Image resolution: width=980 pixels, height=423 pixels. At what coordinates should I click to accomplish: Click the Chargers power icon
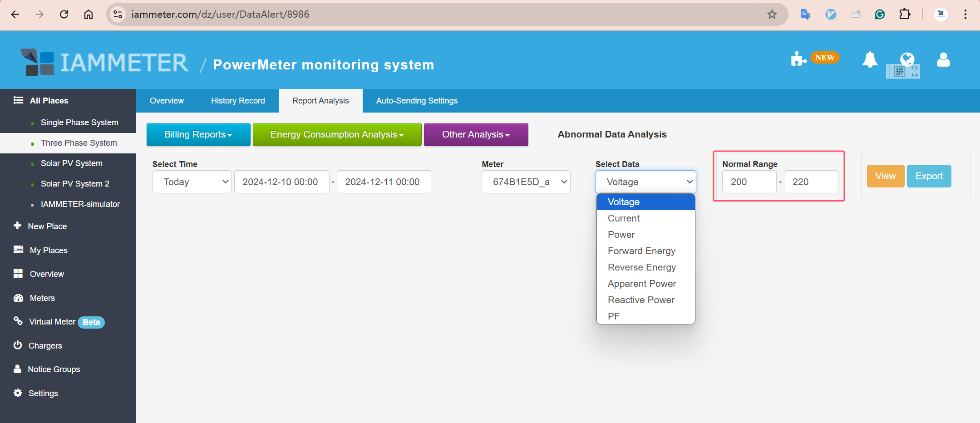[x=18, y=345]
